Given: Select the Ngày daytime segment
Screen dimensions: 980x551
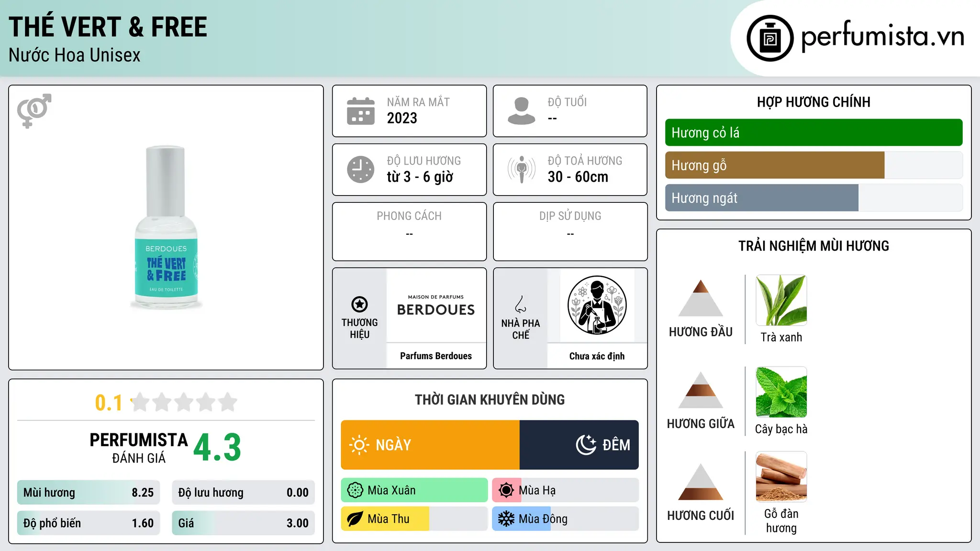Looking at the screenshot, I should coord(430,445).
